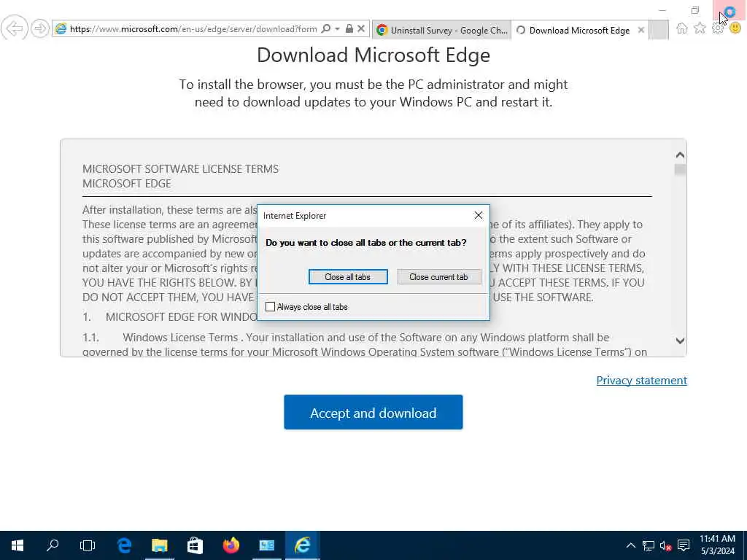The width and height of the screenshot is (747, 560).
Task: Minimize the Internet Explorer window
Action: point(662,10)
